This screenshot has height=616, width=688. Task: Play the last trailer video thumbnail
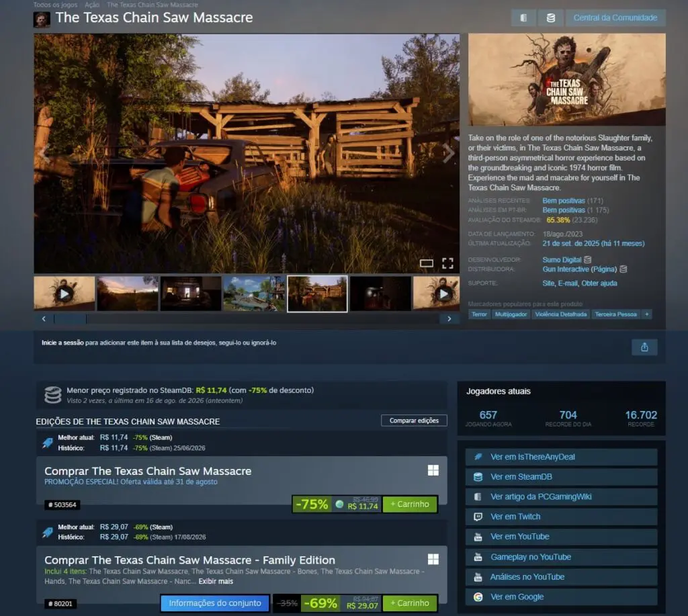click(x=437, y=294)
